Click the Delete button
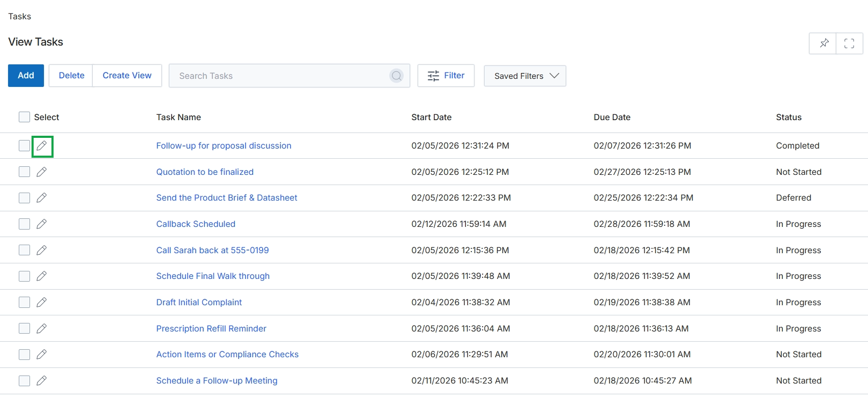This screenshot has width=868, height=405. point(71,76)
